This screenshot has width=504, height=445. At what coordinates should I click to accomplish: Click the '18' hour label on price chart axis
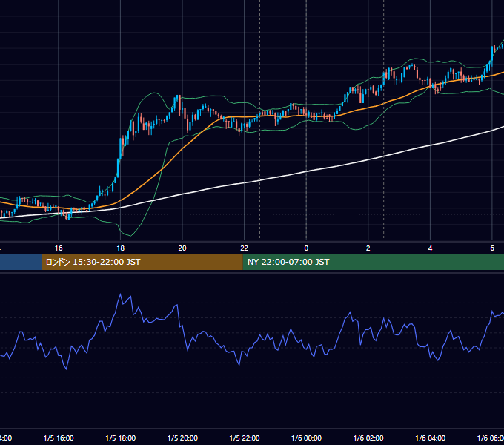point(120,248)
